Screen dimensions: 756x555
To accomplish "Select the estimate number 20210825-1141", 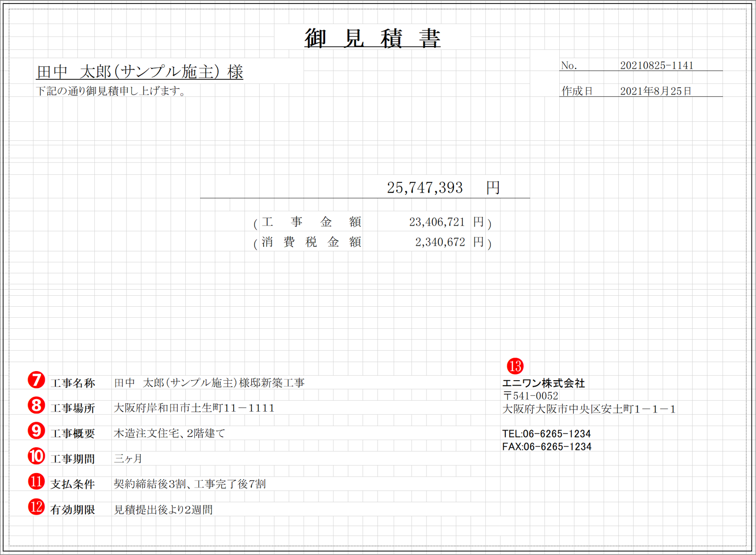I will point(658,64).
